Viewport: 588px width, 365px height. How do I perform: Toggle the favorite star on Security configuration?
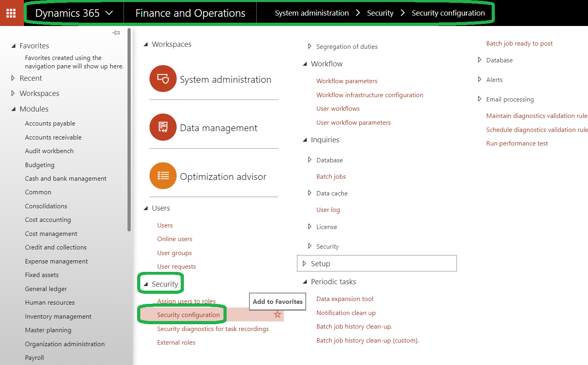pos(277,315)
